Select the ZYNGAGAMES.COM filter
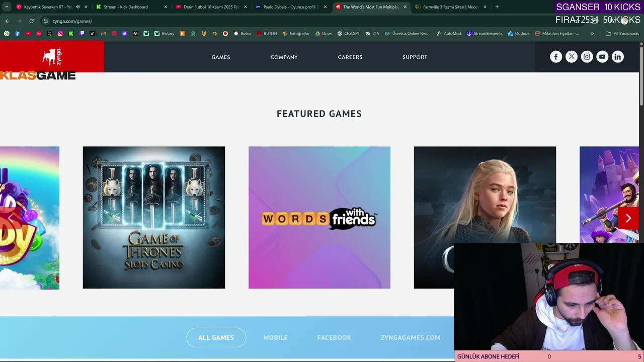The image size is (644, 362). click(411, 337)
